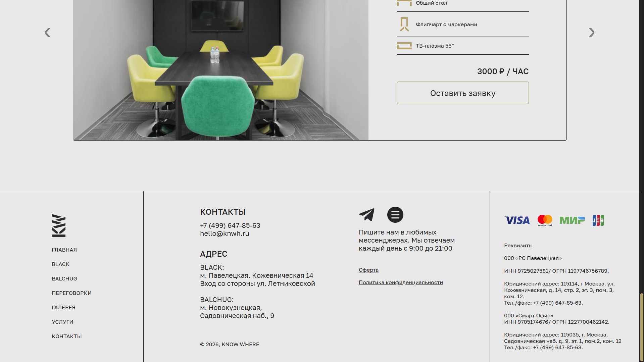Image resolution: width=644 pixels, height=362 pixels.
Task: Click the KW logo in footer
Action: coord(58,225)
